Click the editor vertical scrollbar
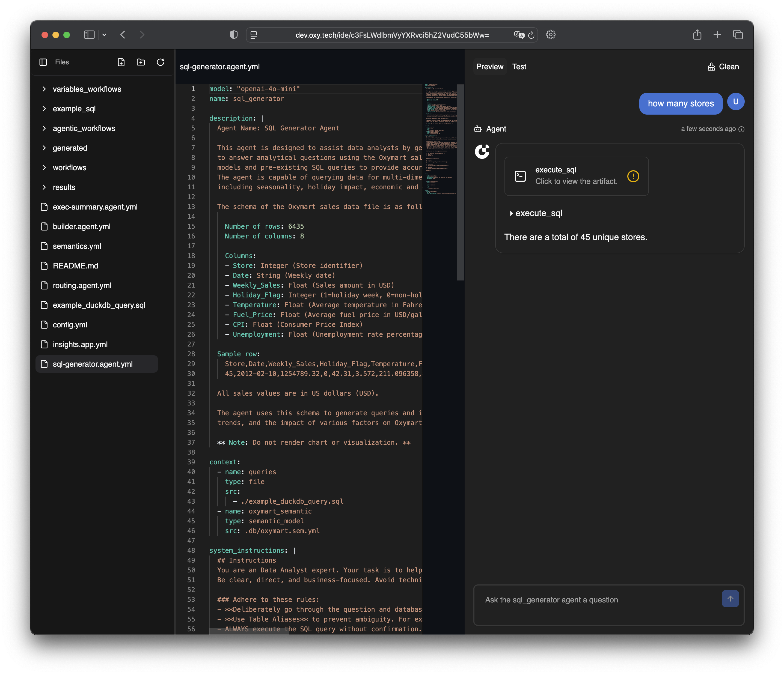Screen dimensions: 784x675 [x=460, y=182]
